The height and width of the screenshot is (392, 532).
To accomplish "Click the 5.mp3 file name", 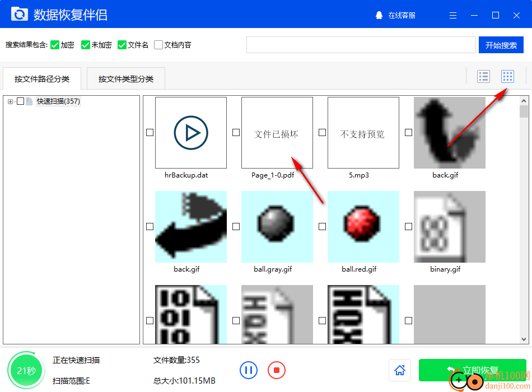I will point(359,175).
